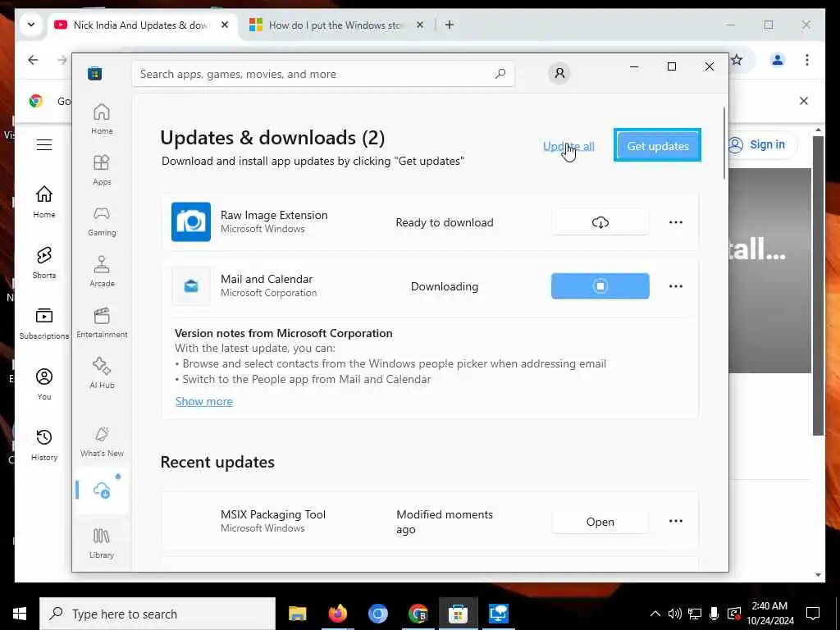Click the Raw Image Extension app icon
The height and width of the screenshot is (630, 840).
pyautogui.click(x=191, y=221)
